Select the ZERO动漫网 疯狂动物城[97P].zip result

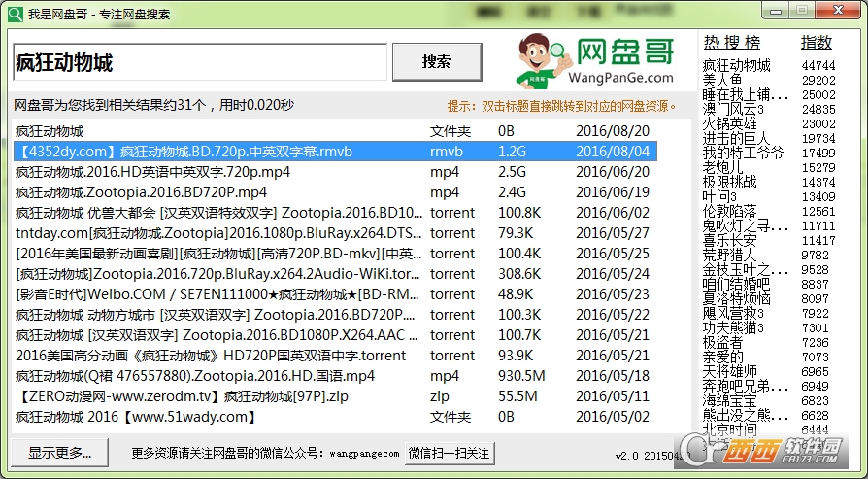pos(335,396)
